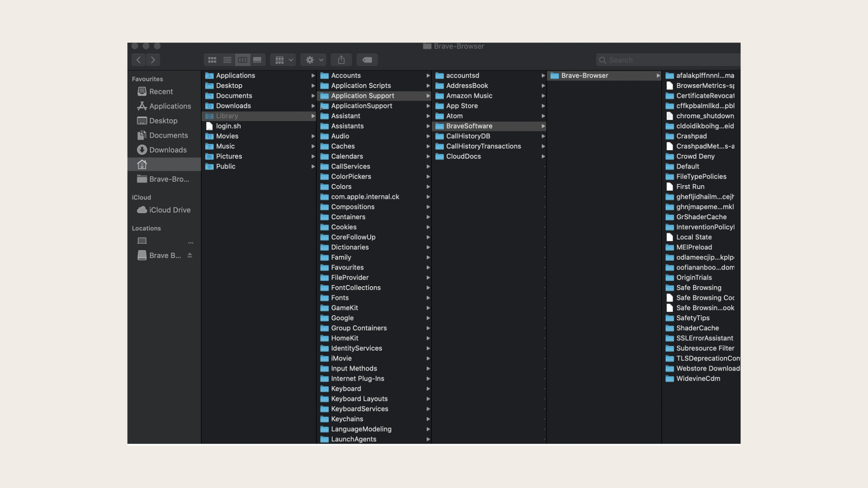Open the Brave-Bro... sidebar folder
868x488 pixels.
click(x=164, y=179)
